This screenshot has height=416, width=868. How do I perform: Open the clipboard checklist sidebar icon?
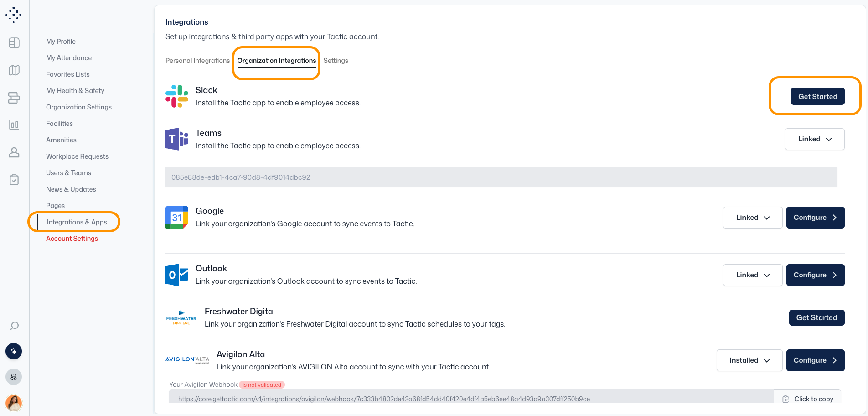tap(14, 180)
